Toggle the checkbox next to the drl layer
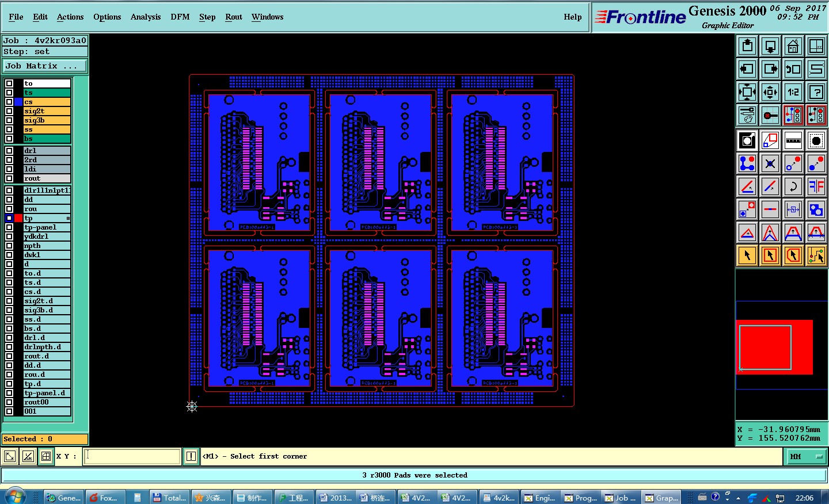The image size is (829, 504). pos(9,151)
